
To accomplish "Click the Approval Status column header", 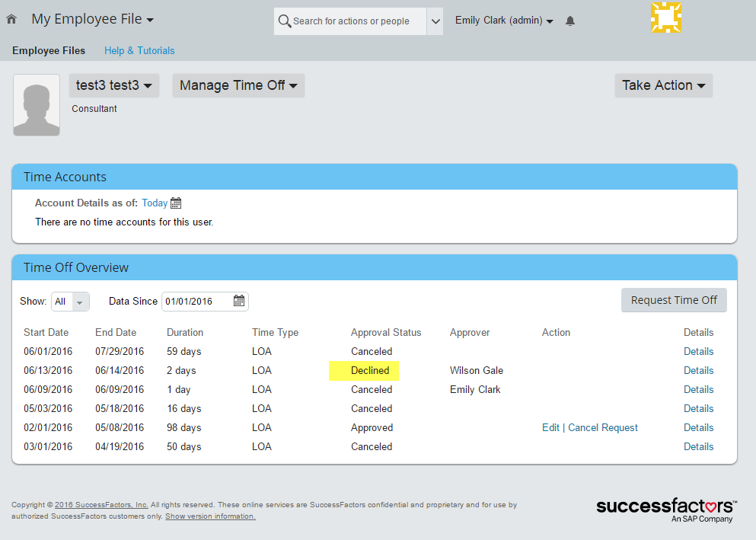I will [386, 332].
